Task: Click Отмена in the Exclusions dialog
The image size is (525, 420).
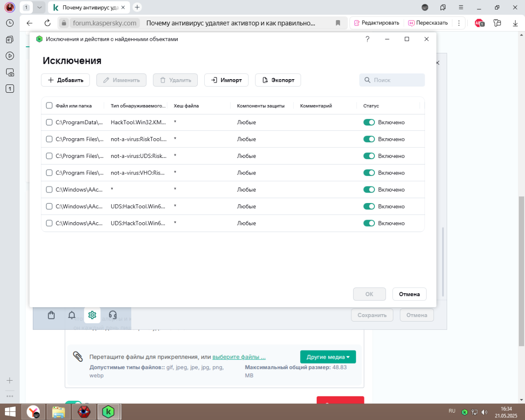Action: pos(409,294)
